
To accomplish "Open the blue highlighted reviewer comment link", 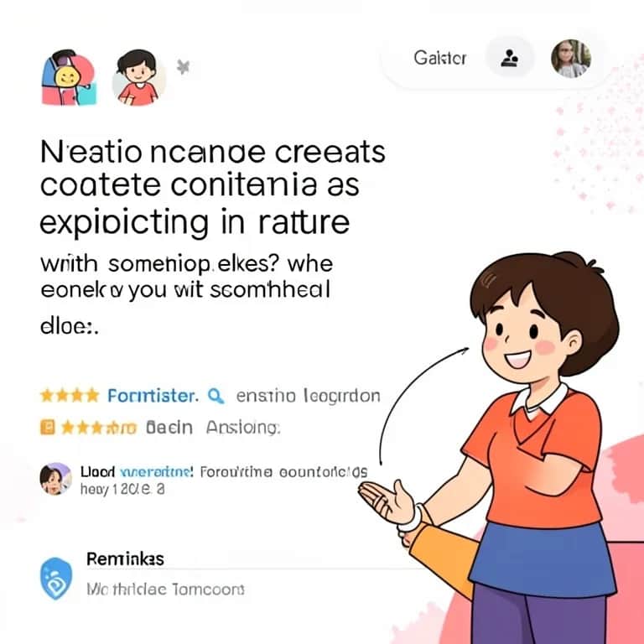I will [x=156, y=471].
